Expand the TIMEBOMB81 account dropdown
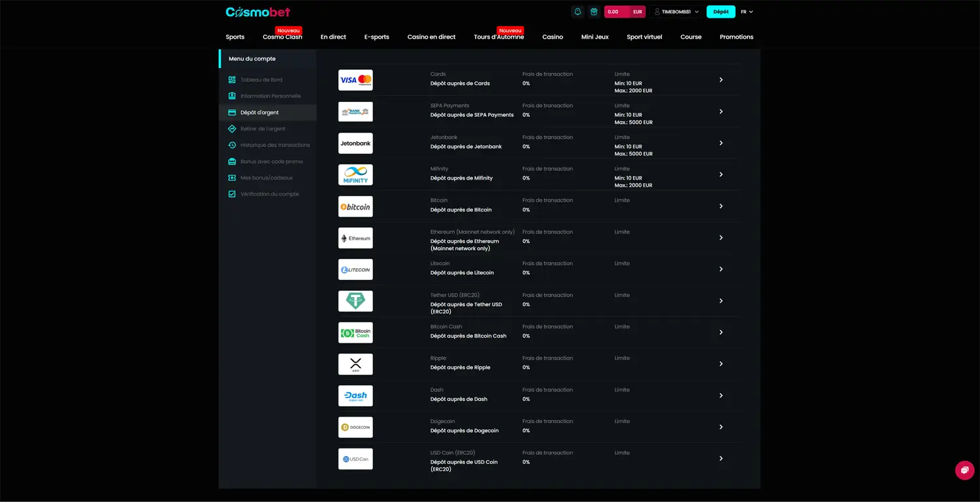 pyautogui.click(x=676, y=12)
